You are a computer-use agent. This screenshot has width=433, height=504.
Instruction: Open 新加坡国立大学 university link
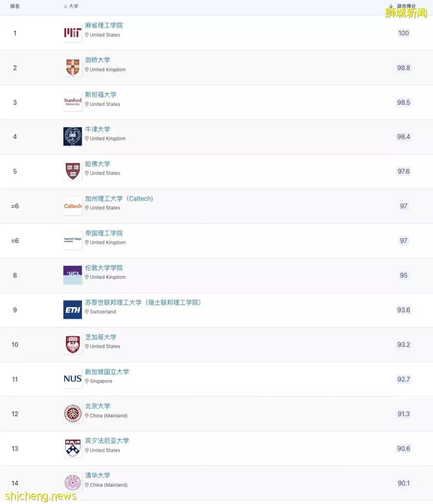click(x=107, y=372)
